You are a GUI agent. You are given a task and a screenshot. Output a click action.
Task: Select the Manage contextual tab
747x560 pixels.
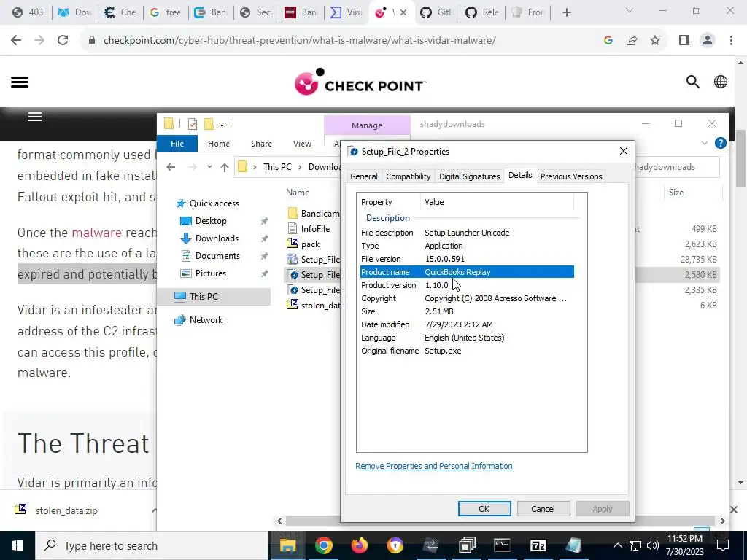367,125
